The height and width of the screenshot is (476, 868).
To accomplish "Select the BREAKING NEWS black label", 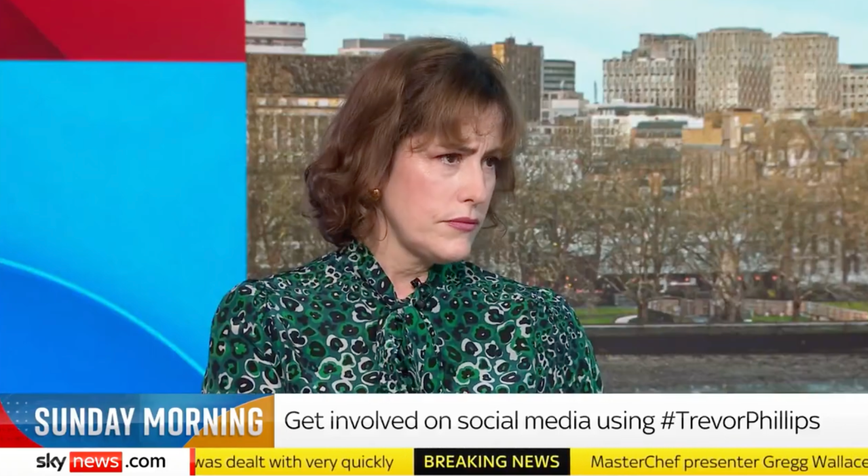I will pos(492,462).
